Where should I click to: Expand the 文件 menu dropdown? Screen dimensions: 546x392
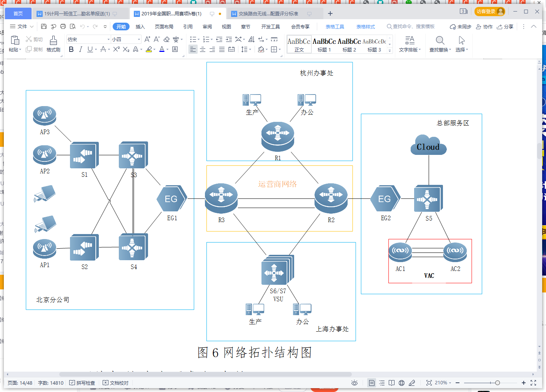(22, 27)
